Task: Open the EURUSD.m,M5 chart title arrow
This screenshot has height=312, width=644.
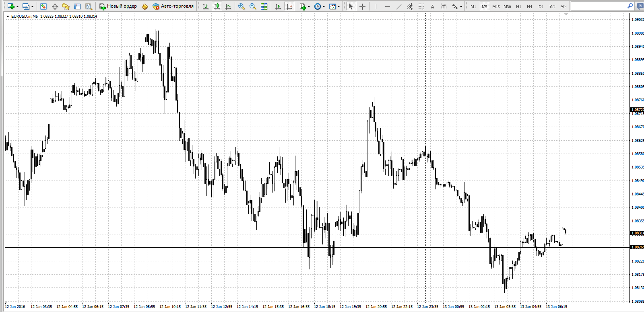Action: (8, 16)
